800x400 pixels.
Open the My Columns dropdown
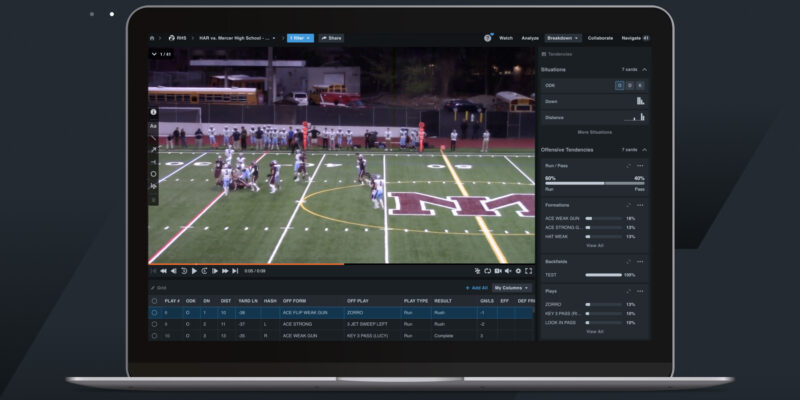point(514,288)
